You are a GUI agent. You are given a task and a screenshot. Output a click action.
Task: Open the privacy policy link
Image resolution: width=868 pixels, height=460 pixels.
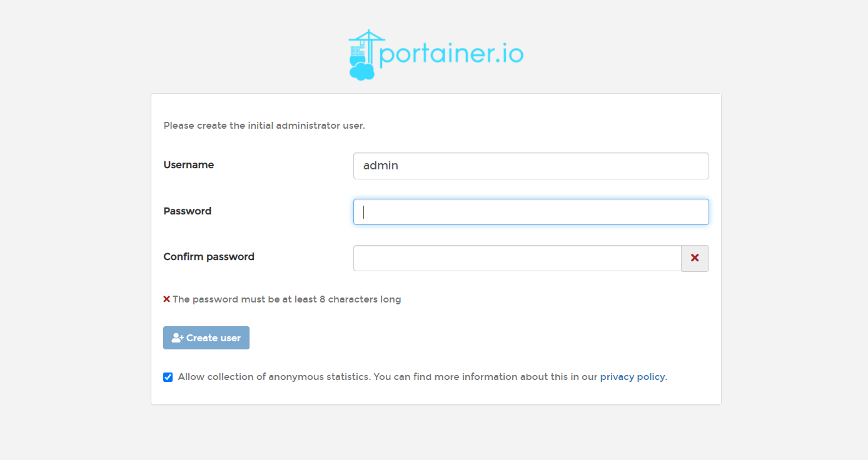coord(632,377)
